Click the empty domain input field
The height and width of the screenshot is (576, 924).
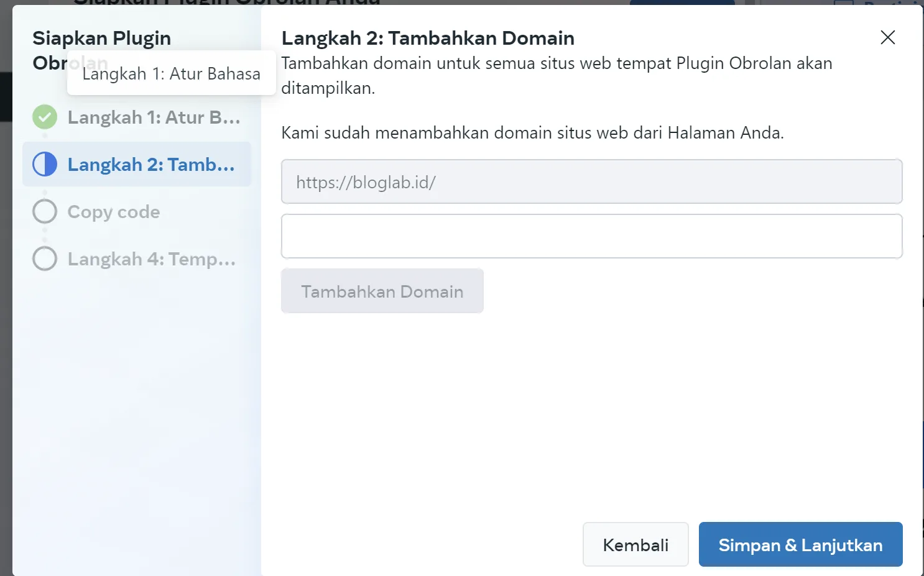pyautogui.click(x=591, y=236)
